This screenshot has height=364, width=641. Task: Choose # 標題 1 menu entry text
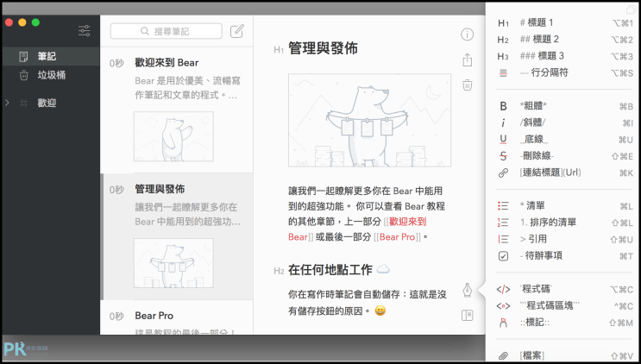(x=537, y=23)
